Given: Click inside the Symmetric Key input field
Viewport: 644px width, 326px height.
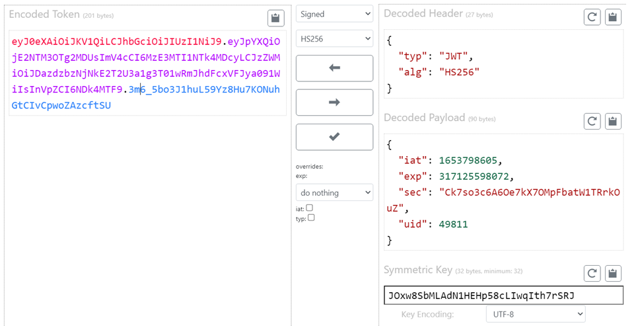Looking at the screenshot, I should tap(503, 295).
